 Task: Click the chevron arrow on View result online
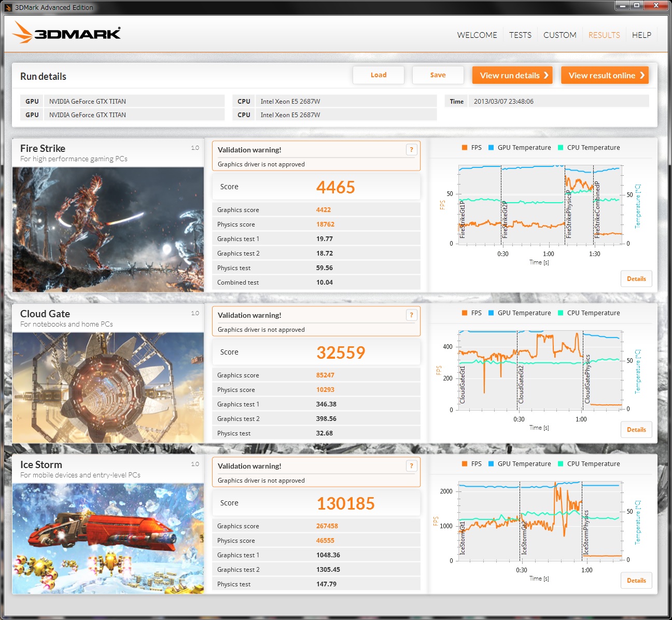[x=642, y=75]
